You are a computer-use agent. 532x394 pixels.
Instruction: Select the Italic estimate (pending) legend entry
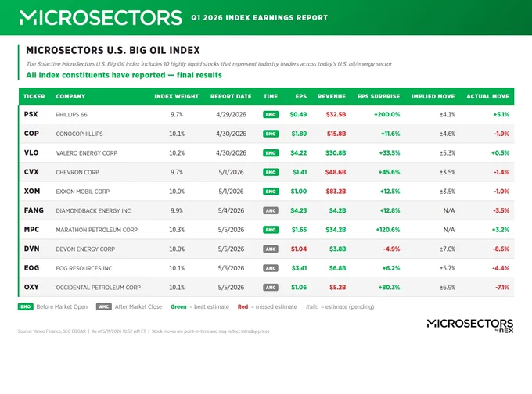pyautogui.click(x=340, y=307)
